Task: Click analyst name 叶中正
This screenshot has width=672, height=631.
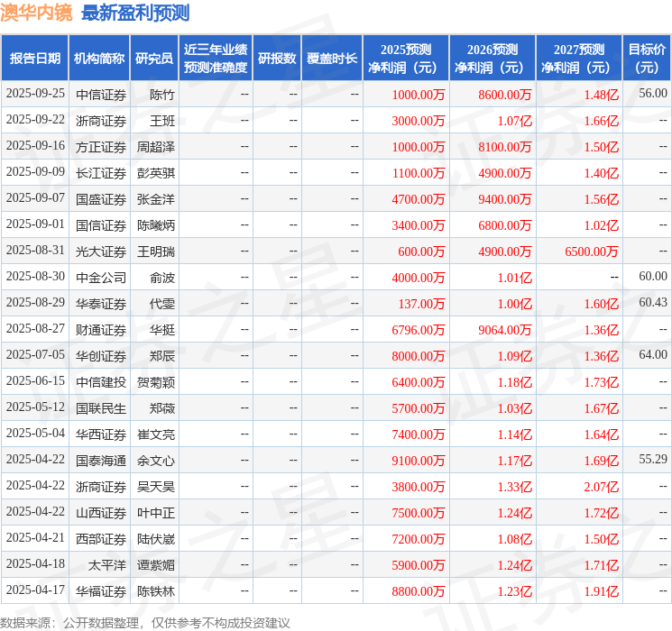Action: [155, 513]
